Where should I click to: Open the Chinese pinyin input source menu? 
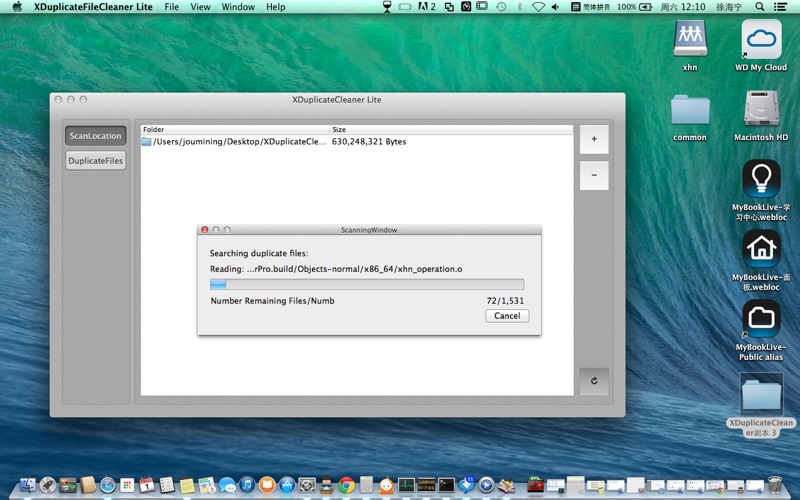click(x=591, y=7)
